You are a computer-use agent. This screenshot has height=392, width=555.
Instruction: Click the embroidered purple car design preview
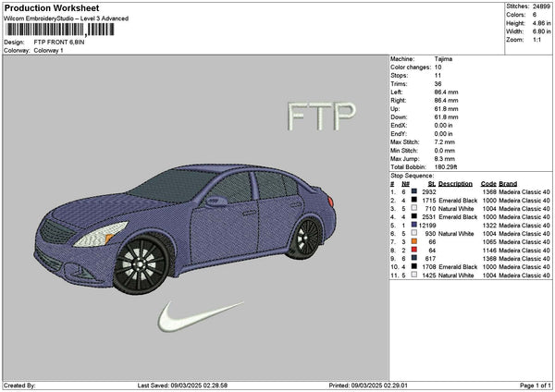click(185, 229)
